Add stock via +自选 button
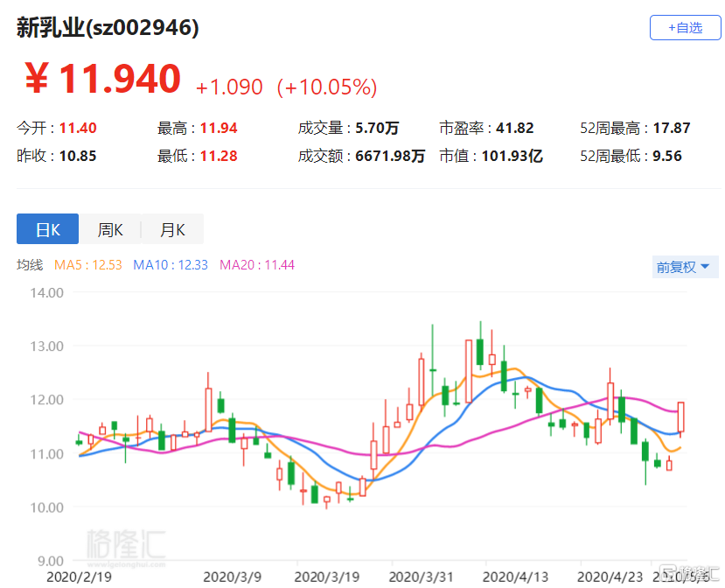 click(x=686, y=28)
